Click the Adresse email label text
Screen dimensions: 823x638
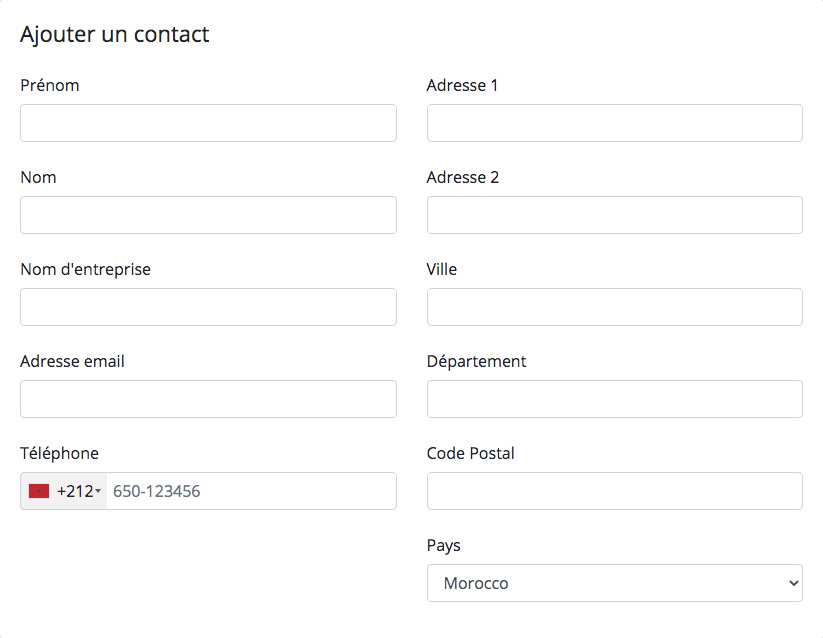coord(72,361)
